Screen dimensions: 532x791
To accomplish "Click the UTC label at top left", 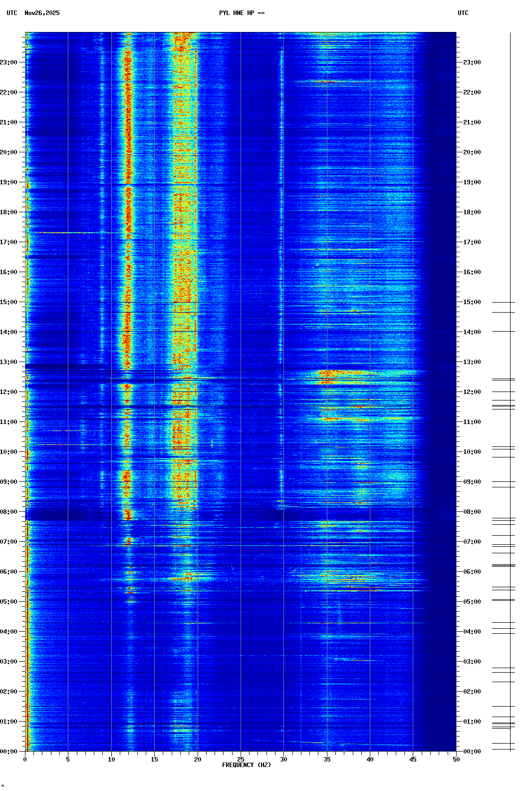I will click(11, 13).
